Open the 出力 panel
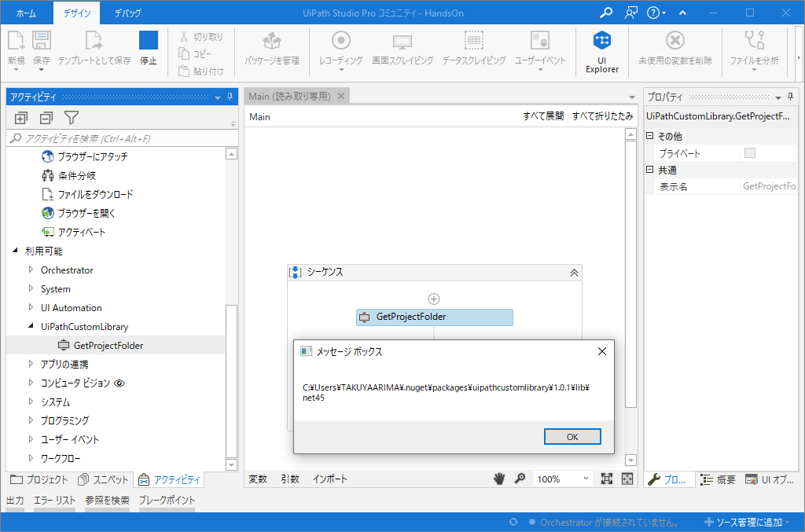Screen dimensions: 805x532 pyautogui.click(x=15, y=501)
